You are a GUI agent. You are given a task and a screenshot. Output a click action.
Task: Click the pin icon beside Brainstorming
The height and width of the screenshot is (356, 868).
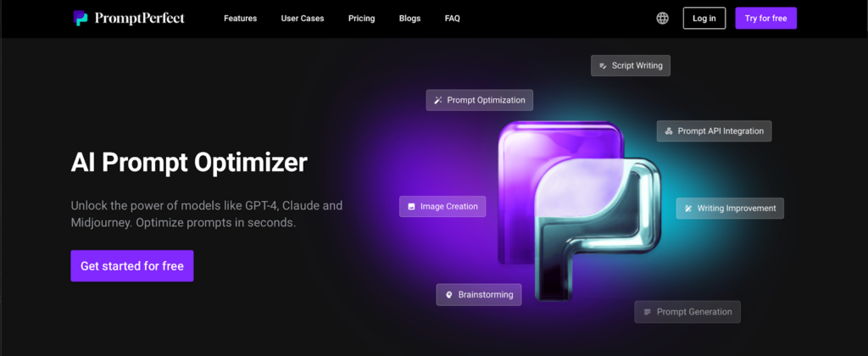[x=448, y=295]
